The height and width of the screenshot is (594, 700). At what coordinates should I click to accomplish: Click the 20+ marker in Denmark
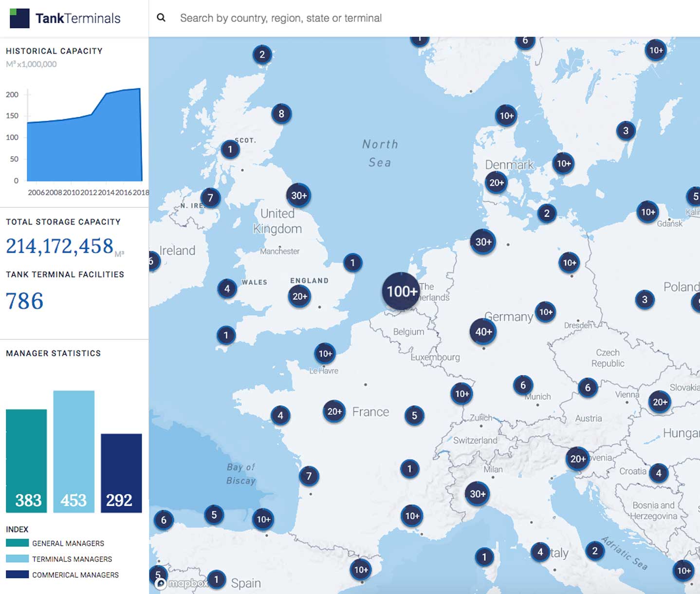point(496,183)
